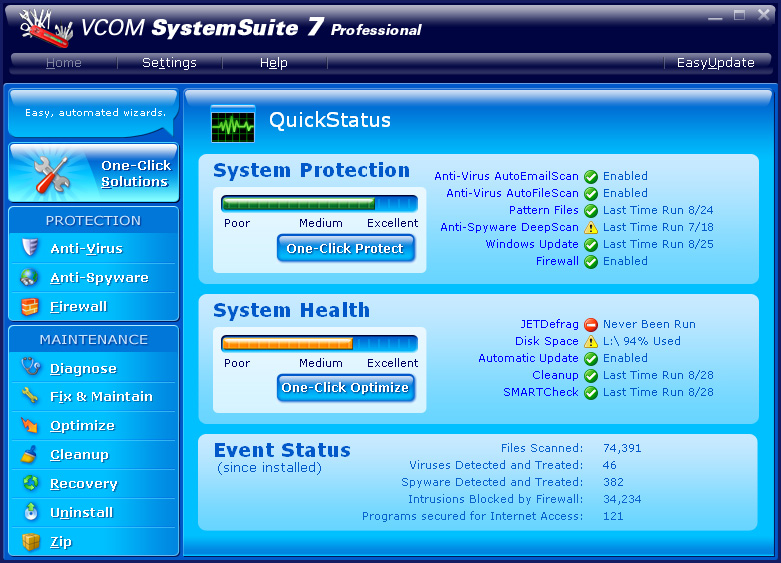Open the Uninstall section

tap(93, 512)
